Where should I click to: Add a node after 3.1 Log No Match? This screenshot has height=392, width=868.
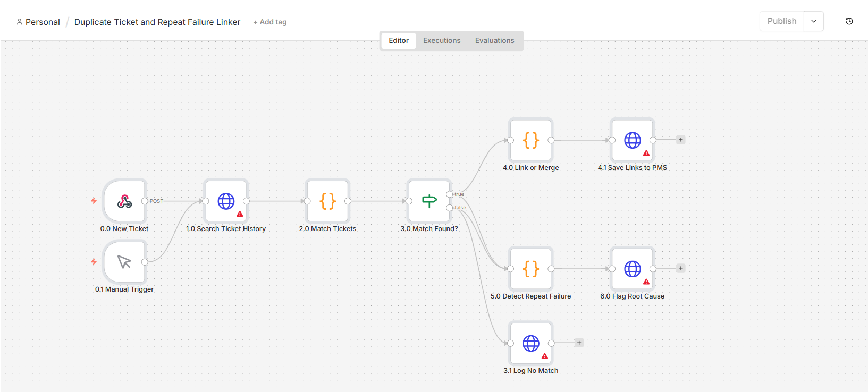point(579,343)
